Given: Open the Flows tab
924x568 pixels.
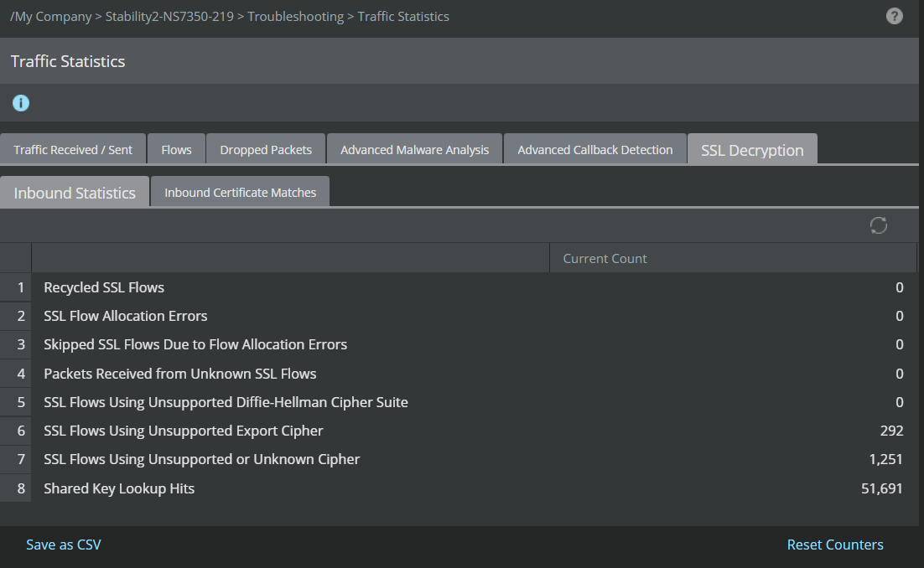Looking at the screenshot, I should (176, 149).
